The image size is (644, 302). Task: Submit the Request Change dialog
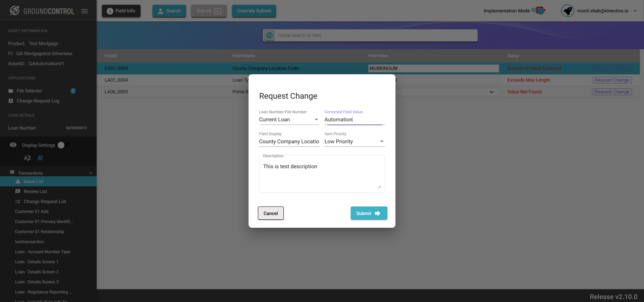pos(368,213)
